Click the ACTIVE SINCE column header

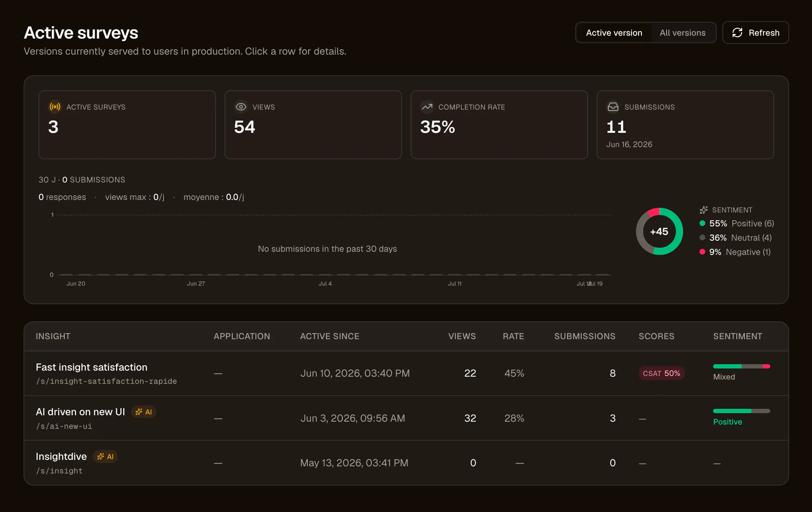click(330, 336)
